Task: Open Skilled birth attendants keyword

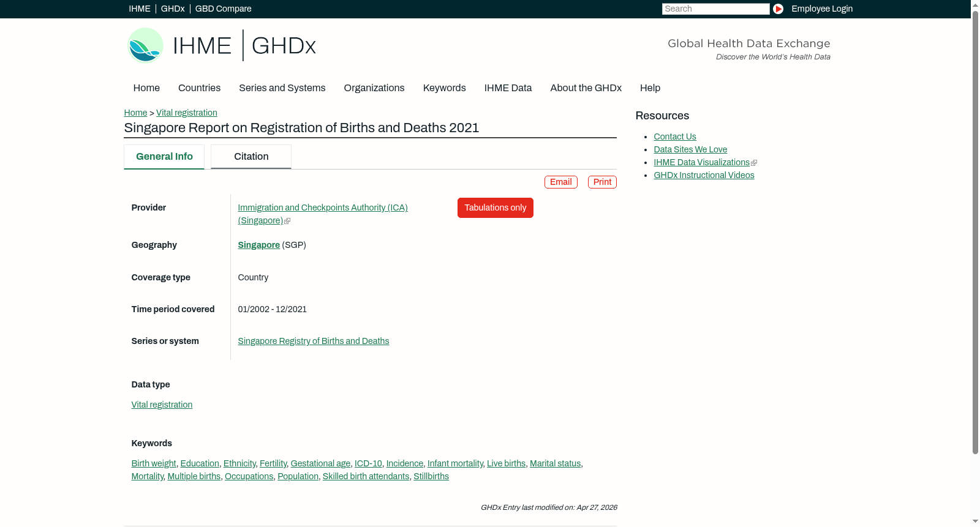Action: point(366,476)
